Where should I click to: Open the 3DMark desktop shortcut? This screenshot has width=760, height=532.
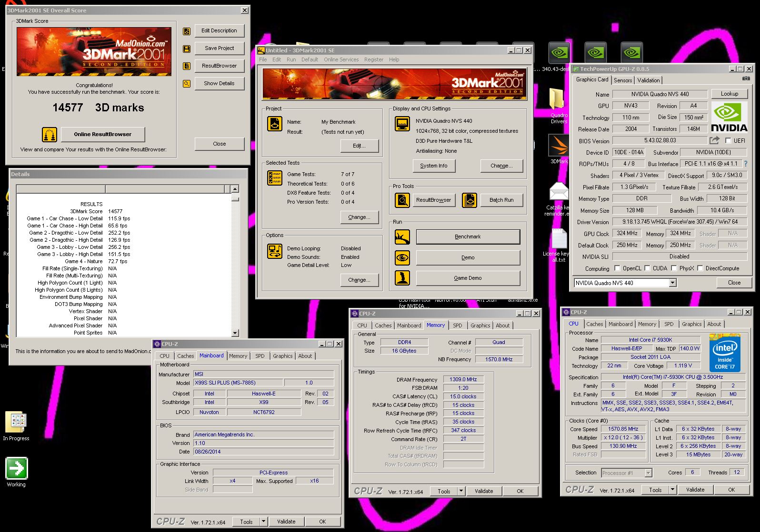558,148
